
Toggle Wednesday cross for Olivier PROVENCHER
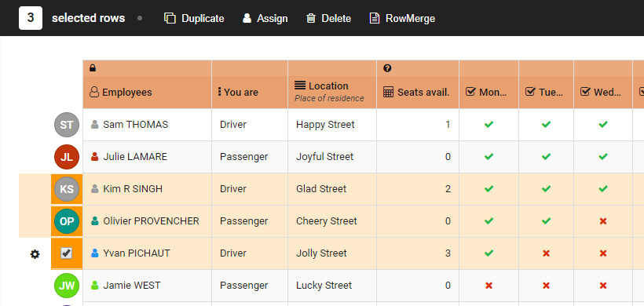click(x=603, y=221)
